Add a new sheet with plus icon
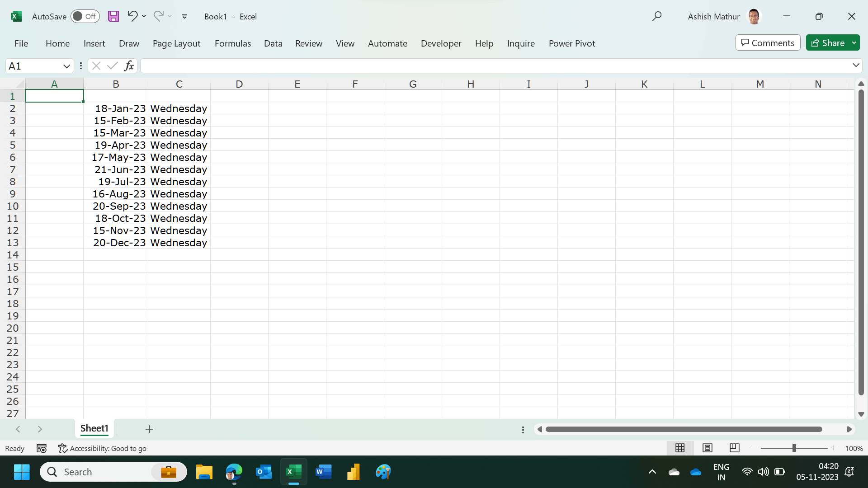The width and height of the screenshot is (868, 488). 149,429
